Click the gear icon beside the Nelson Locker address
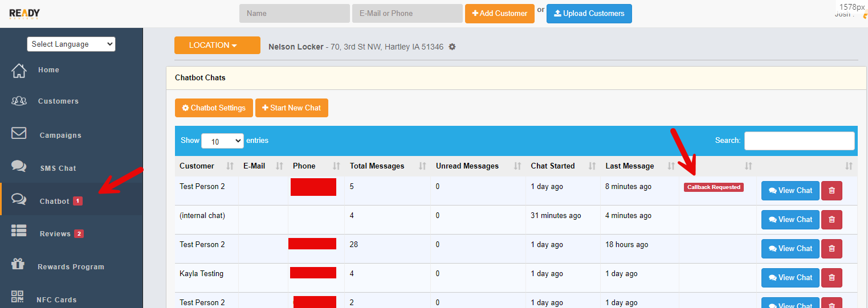The height and width of the screenshot is (308, 868). [452, 47]
